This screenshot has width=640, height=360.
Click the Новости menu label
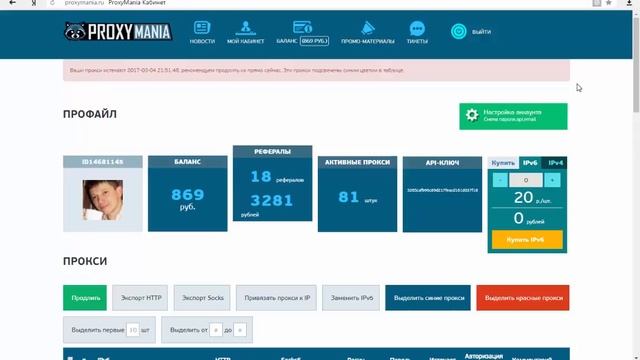coord(202,41)
